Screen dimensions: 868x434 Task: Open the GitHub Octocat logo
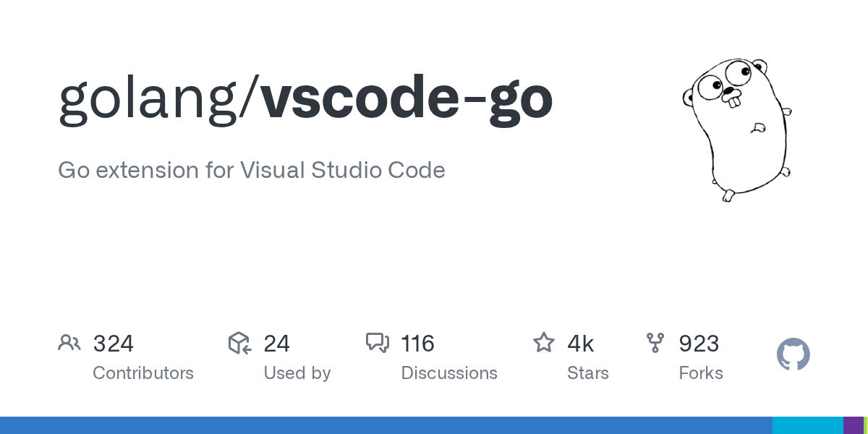(x=793, y=354)
